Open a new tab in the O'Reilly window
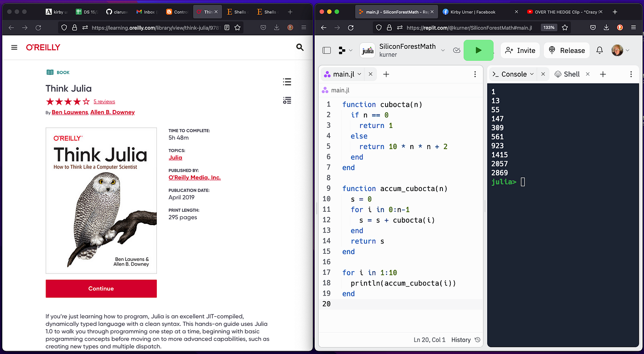 290,12
